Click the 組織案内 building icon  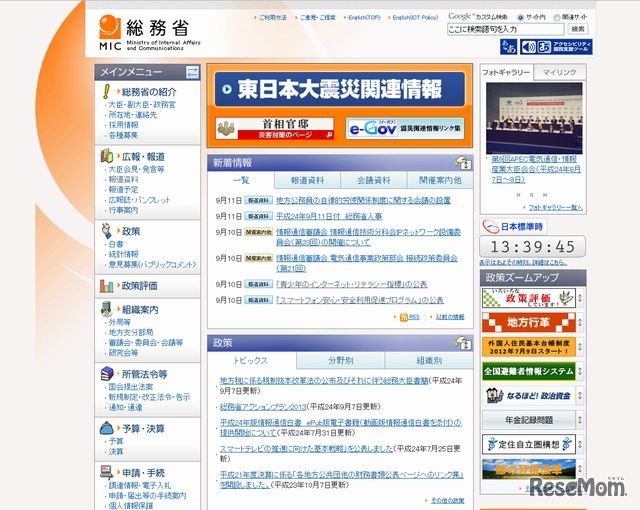pos(107,309)
